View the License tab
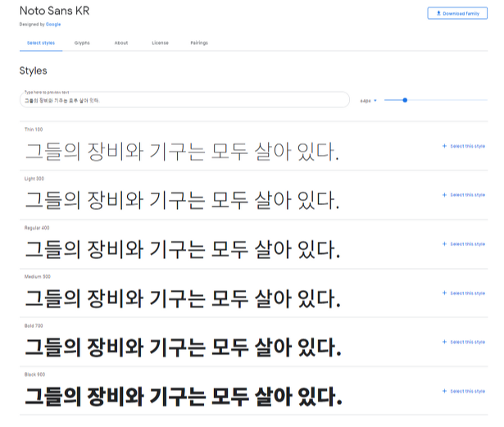The image size is (504, 427). tap(160, 43)
